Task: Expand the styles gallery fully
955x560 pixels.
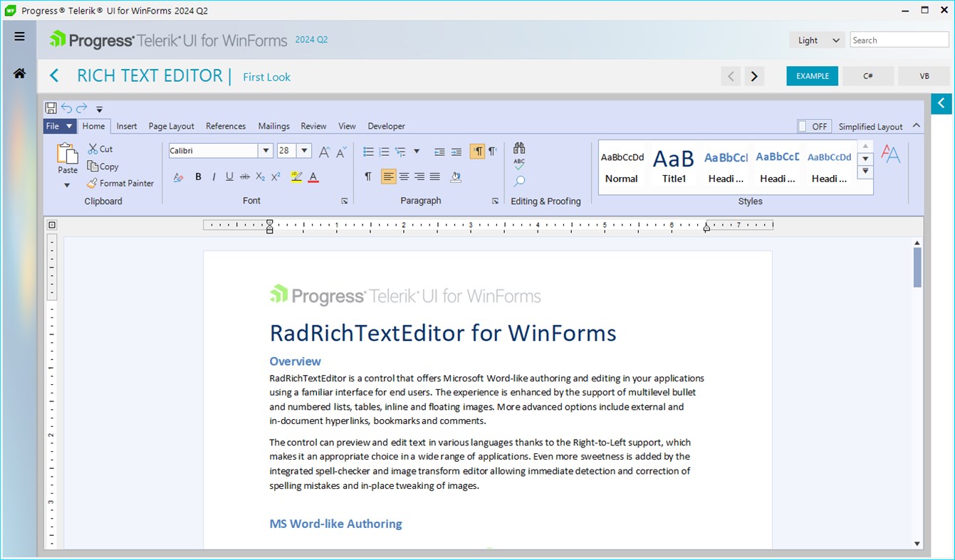Action: (x=866, y=171)
